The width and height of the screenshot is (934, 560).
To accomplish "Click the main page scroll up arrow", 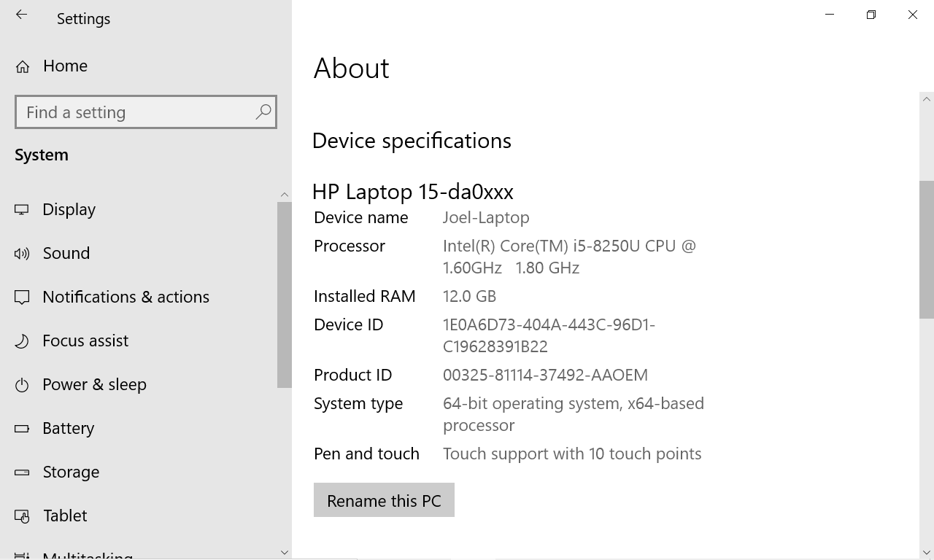I will point(927,99).
